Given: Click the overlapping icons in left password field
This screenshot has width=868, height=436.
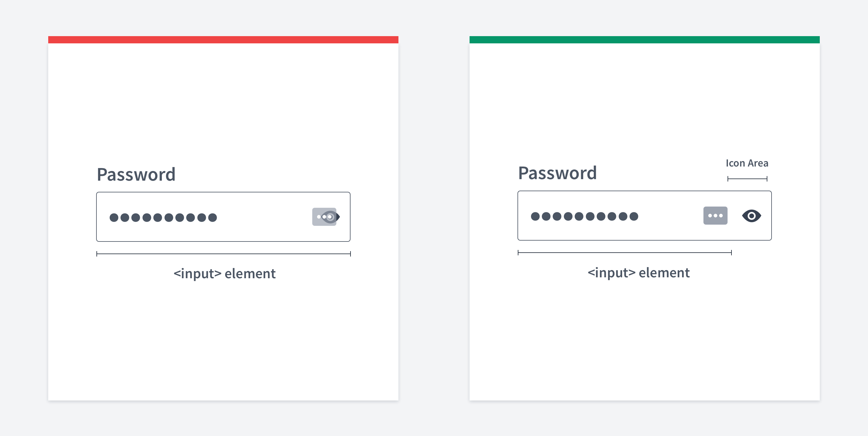Looking at the screenshot, I should tap(326, 217).
